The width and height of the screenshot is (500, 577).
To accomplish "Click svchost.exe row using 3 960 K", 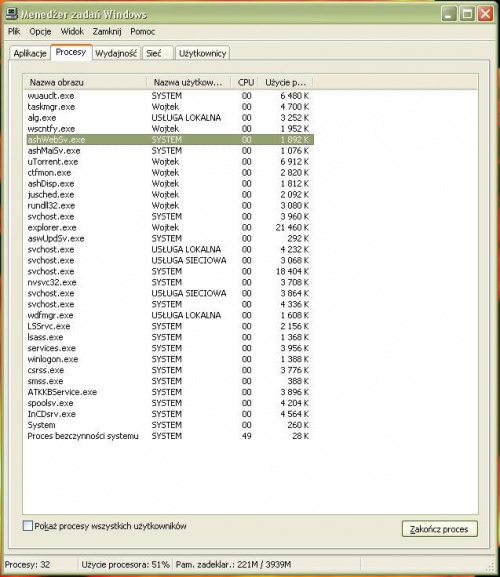I will (169, 217).
